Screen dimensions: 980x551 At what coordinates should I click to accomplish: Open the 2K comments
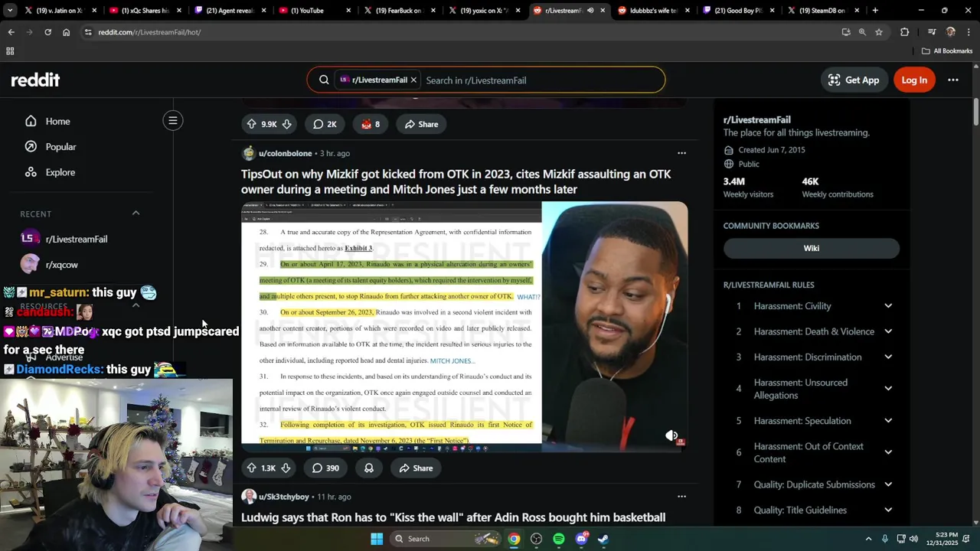[x=325, y=124]
